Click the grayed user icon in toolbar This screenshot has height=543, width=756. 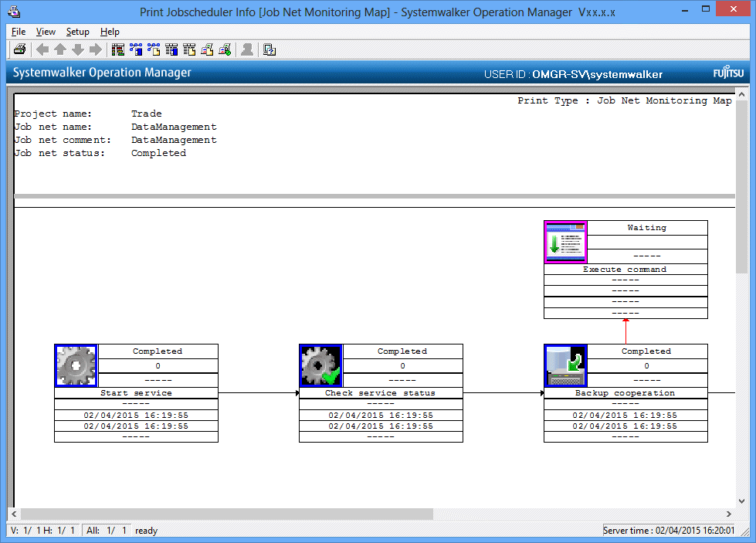[247, 50]
